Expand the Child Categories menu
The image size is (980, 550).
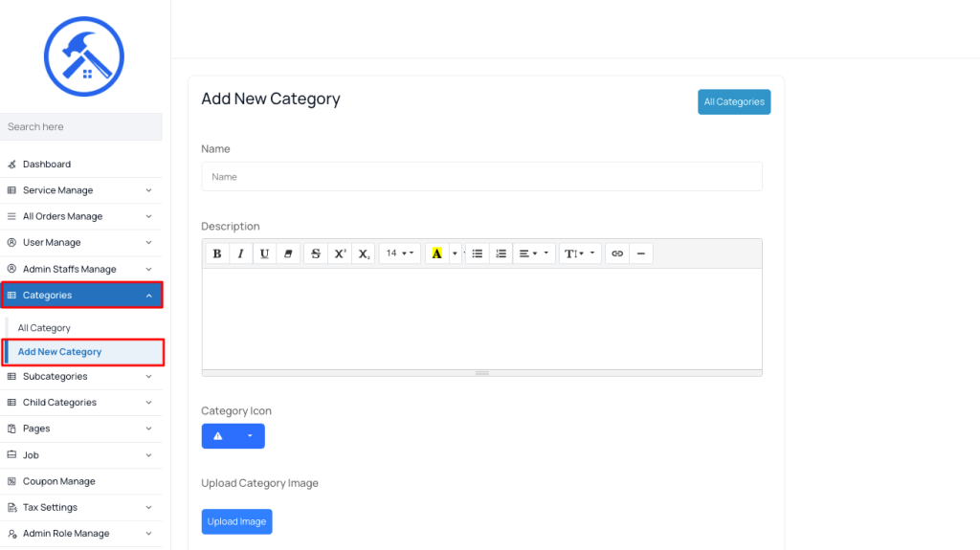click(81, 403)
